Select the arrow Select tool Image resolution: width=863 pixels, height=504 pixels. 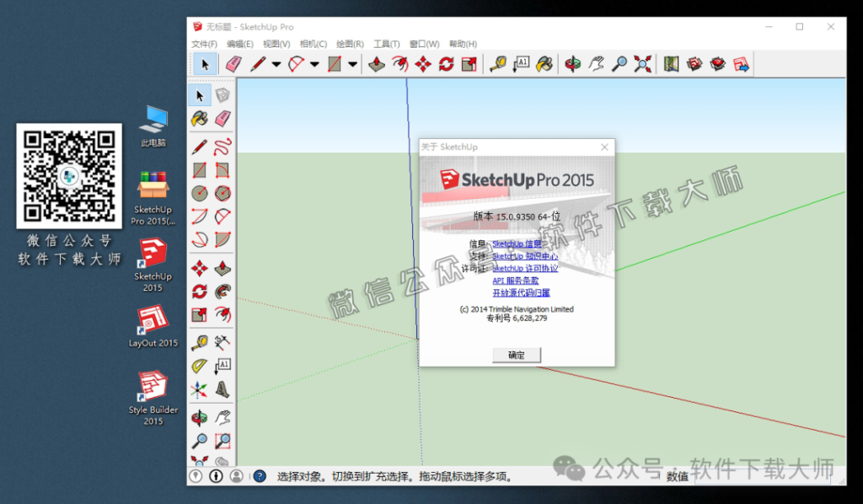coord(205,63)
